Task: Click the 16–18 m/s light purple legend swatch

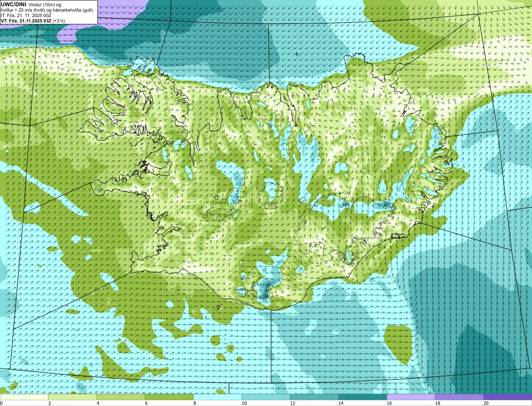Action: [411, 397]
